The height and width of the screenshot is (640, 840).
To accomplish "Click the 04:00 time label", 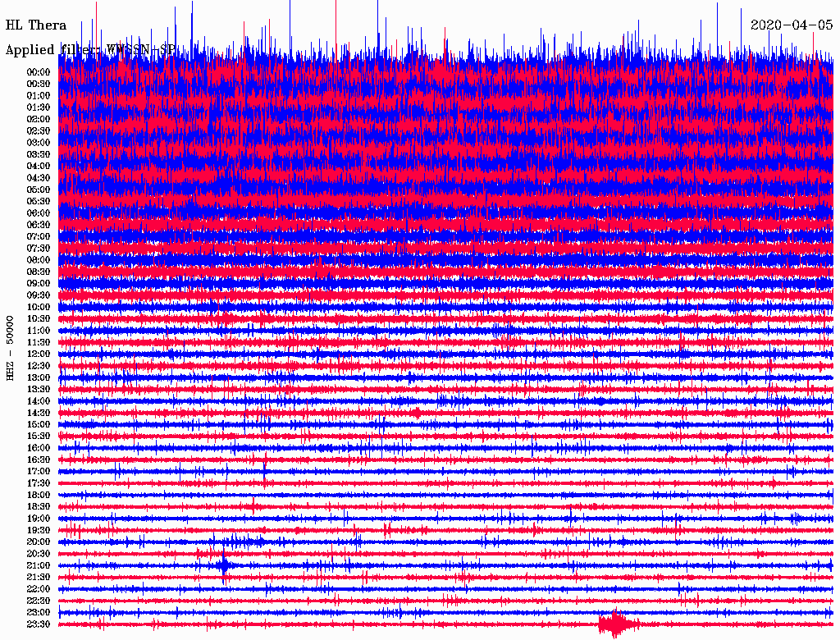I will (x=39, y=167).
